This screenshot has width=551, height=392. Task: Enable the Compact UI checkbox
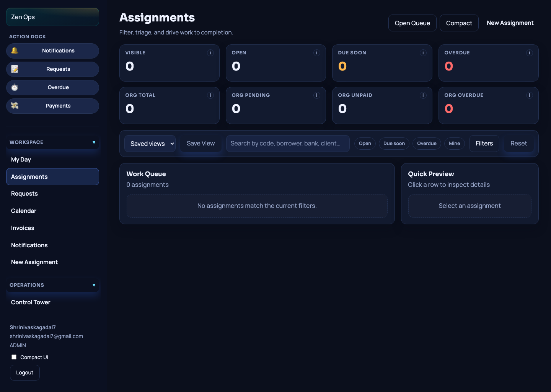(x=14, y=357)
